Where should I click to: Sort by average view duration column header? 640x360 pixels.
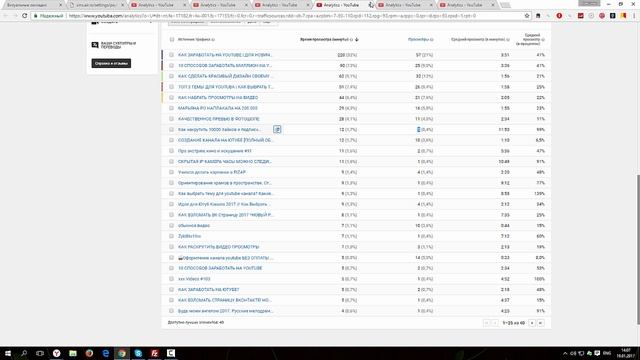click(x=478, y=40)
